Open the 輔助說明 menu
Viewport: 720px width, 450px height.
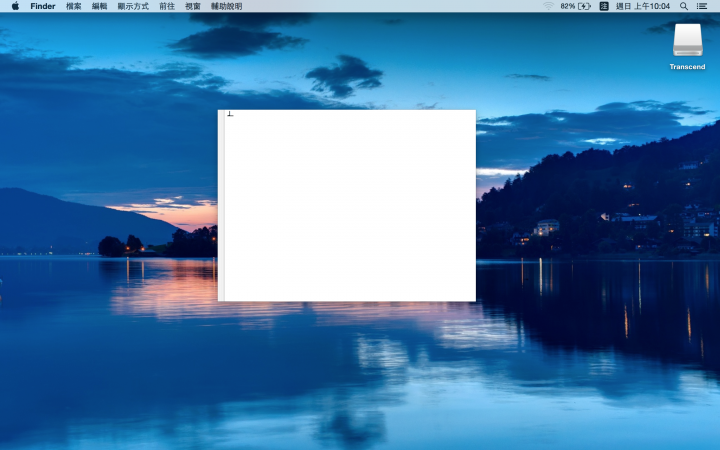226,6
